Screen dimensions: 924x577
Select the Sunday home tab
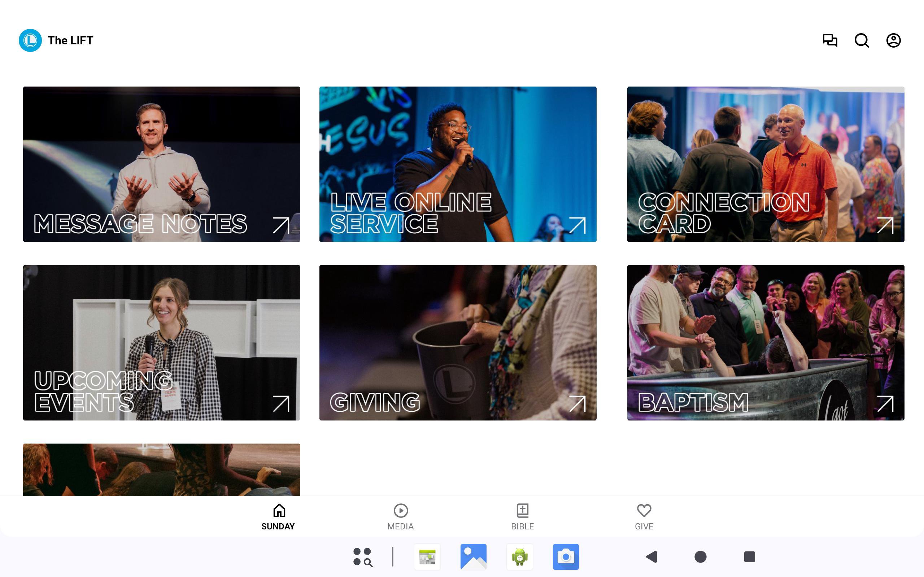coord(278,517)
